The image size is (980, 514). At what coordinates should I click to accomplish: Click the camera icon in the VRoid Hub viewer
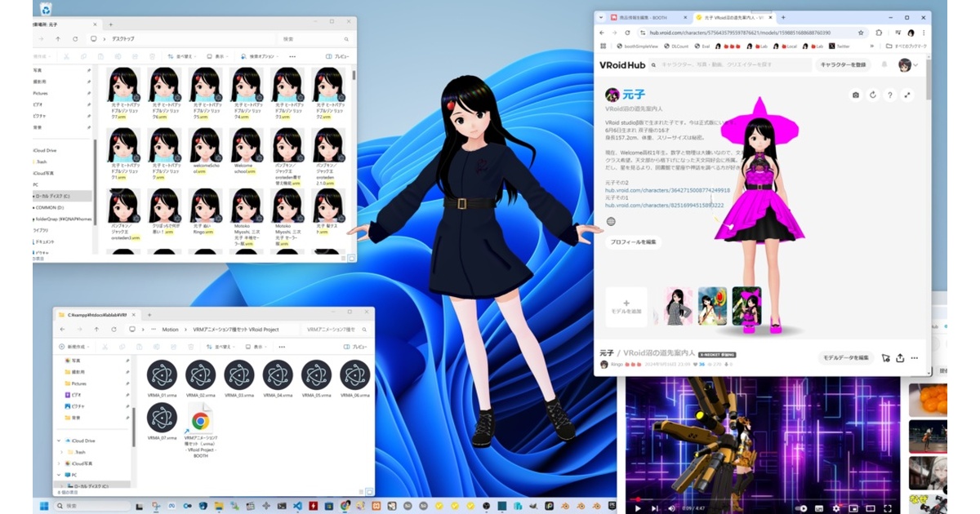click(856, 95)
